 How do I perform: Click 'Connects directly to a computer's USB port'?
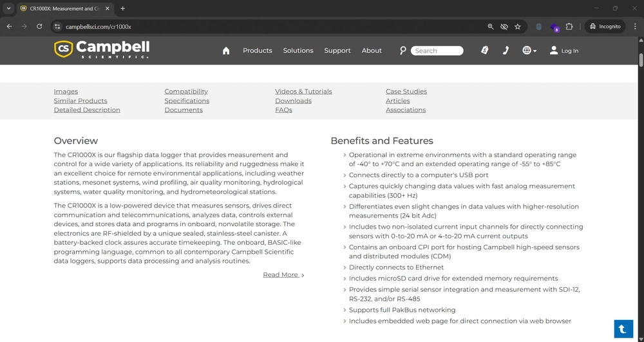[419, 175]
